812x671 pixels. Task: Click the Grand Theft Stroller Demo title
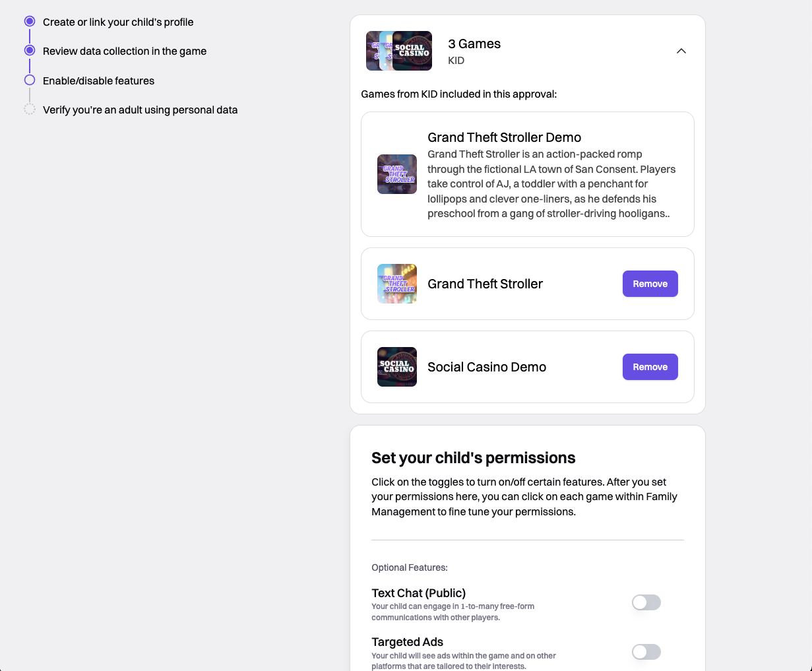(x=504, y=137)
